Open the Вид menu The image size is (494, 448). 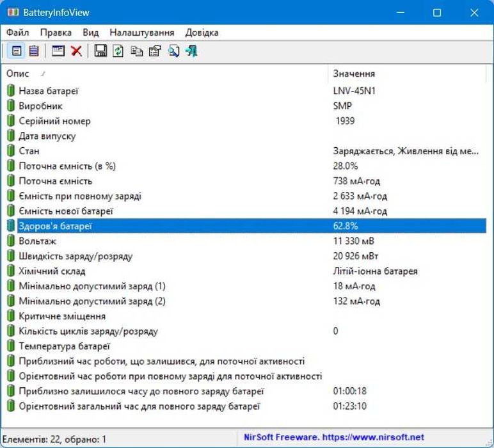91,33
